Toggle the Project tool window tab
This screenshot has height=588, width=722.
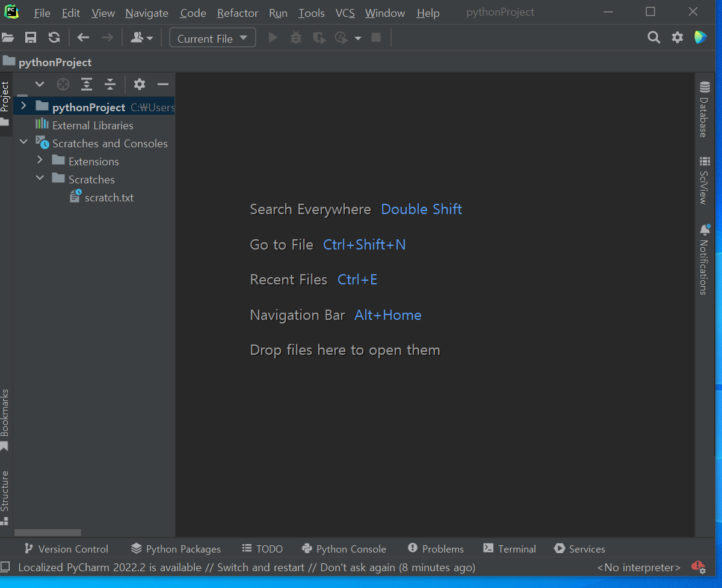[x=5, y=103]
